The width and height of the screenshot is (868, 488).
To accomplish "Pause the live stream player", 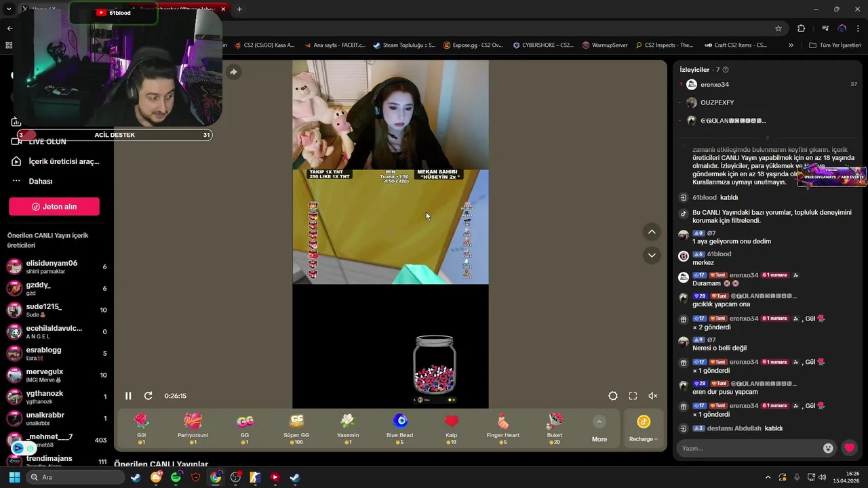I will point(128,396).
